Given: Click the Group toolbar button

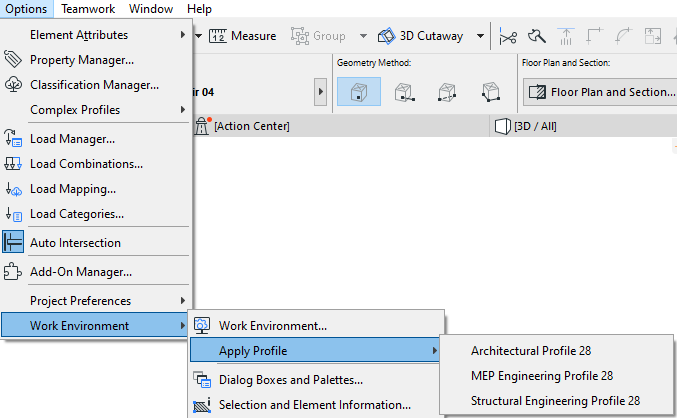Looking at the screenshot, I should pyautogui.click(x=318, y=36).
